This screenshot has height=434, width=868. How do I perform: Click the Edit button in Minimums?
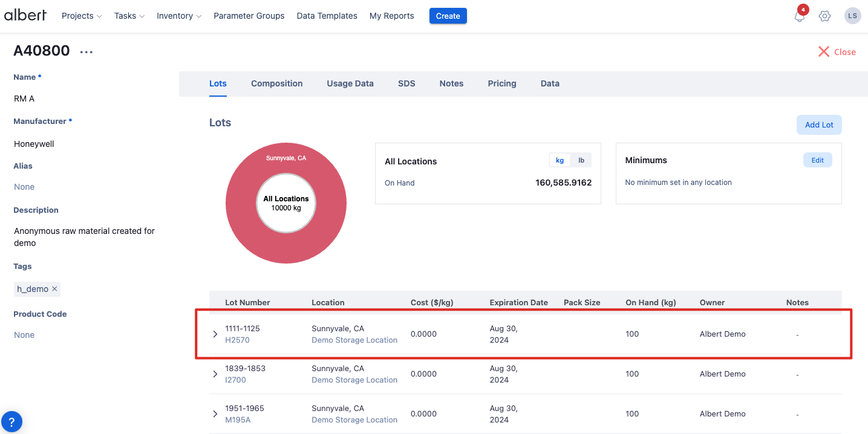click(817, 160)
